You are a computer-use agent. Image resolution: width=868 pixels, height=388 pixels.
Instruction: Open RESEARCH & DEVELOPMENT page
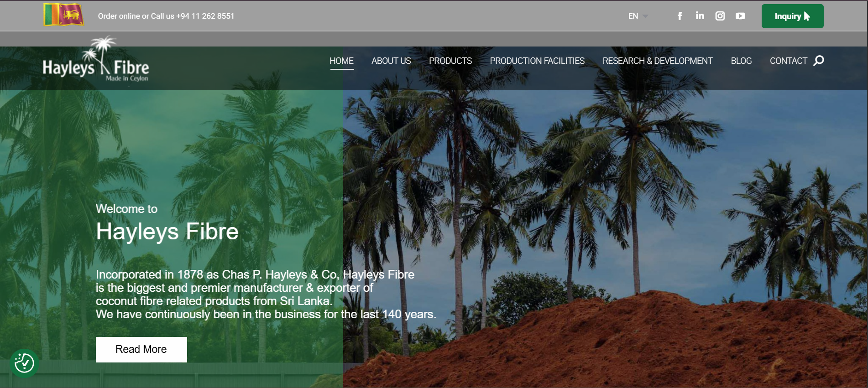tap(657, 61)
